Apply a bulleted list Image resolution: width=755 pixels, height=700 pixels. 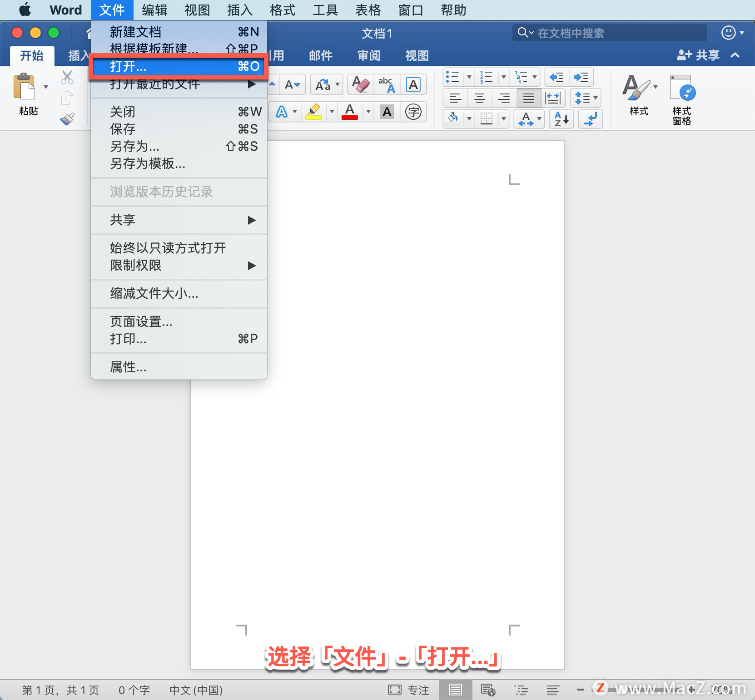pyautogui.click(x=452, y=77)
